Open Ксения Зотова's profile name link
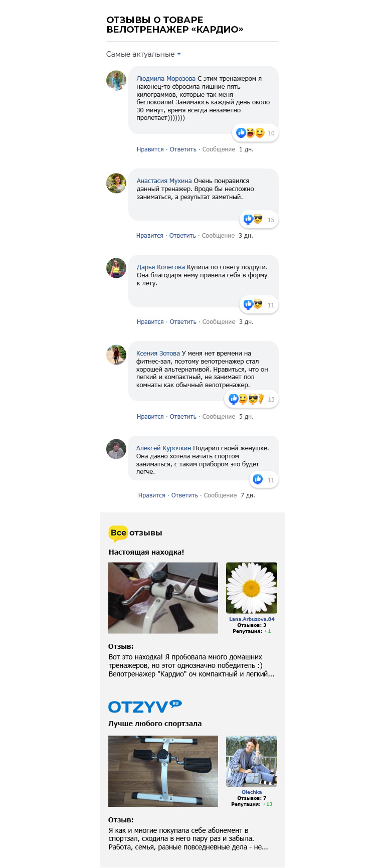385x868 pixels. click(x=158, y=354)
